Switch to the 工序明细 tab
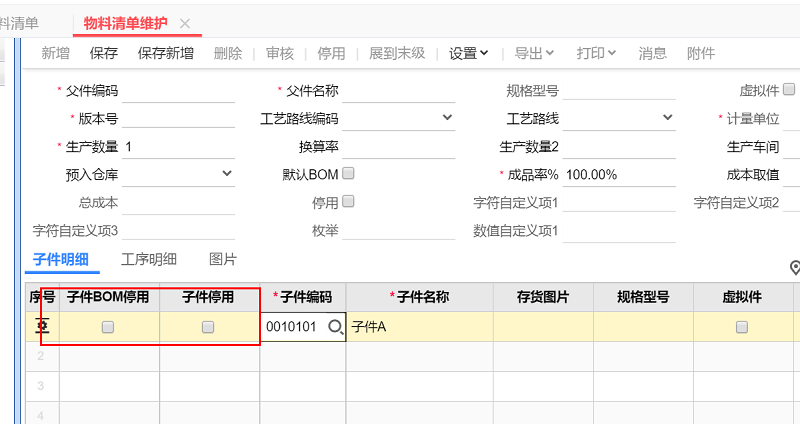Viewport: 800px width, 424px height. tap(149, 259)
